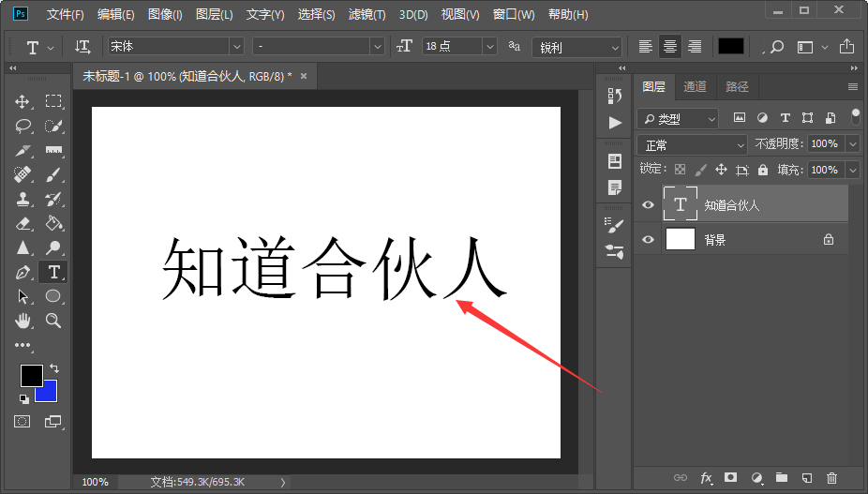Select the Eyedropper tool
Screen dimensions: 868x494
[x=22, y=150]
